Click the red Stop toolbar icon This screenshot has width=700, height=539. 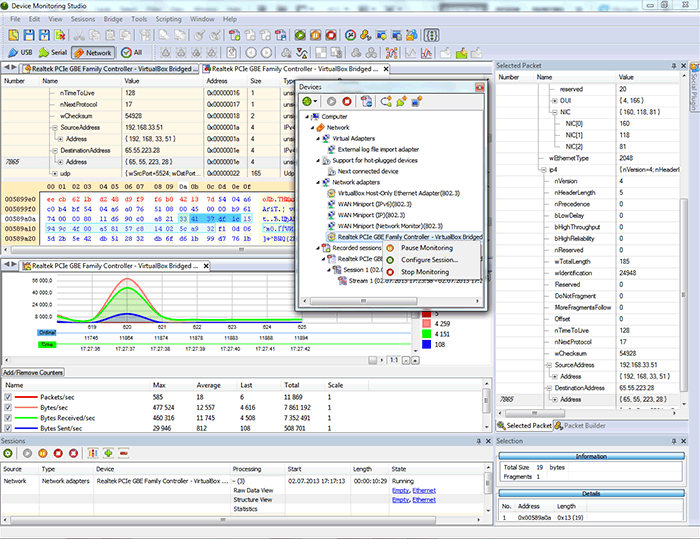(x=331, y=35)
